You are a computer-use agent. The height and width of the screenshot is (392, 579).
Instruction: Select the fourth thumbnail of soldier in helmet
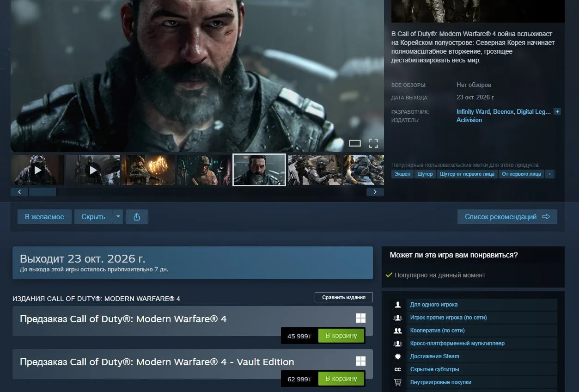point(204,170)
